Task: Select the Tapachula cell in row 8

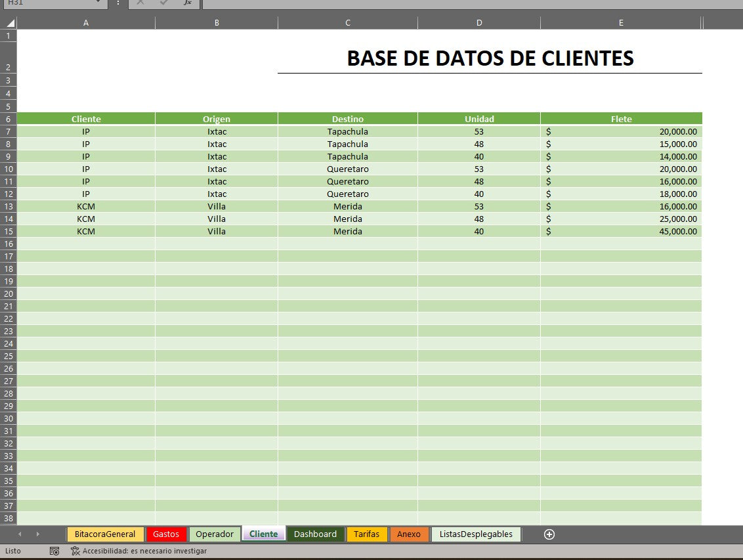Action: [348, 144]
